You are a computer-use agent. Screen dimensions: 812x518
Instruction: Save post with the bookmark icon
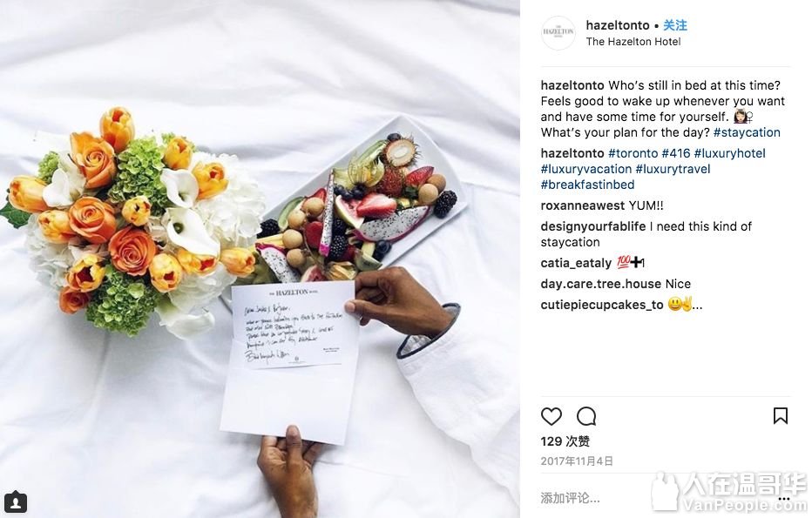[781, 415]
